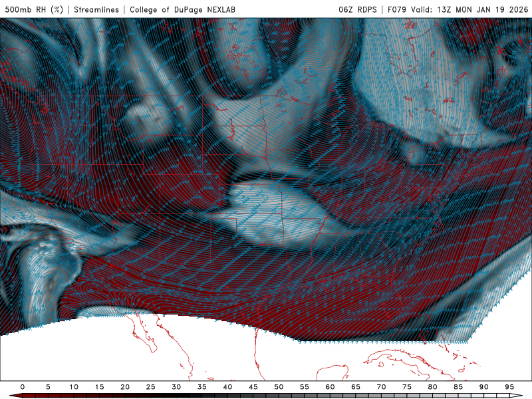Click the colorbar label '85'
Viewport: 532px width, 399px height.
coord(458,387)
